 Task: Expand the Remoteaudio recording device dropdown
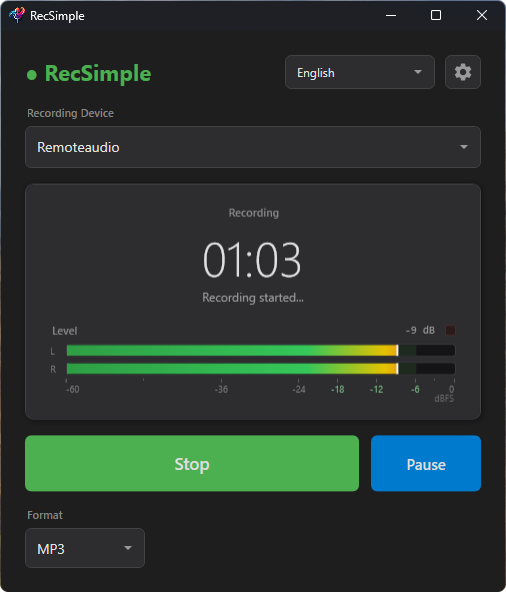click(x=253, y=147)
